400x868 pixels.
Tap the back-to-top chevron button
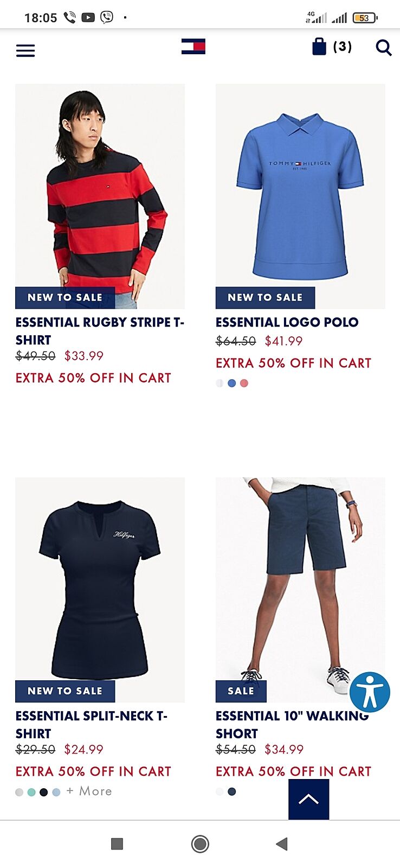pyautogui.click(x=309, y=799)
